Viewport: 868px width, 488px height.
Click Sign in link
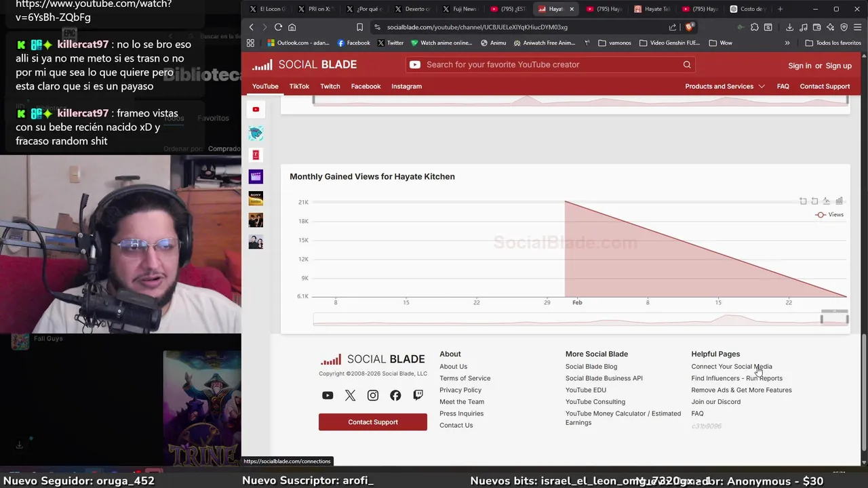point(800,66)
